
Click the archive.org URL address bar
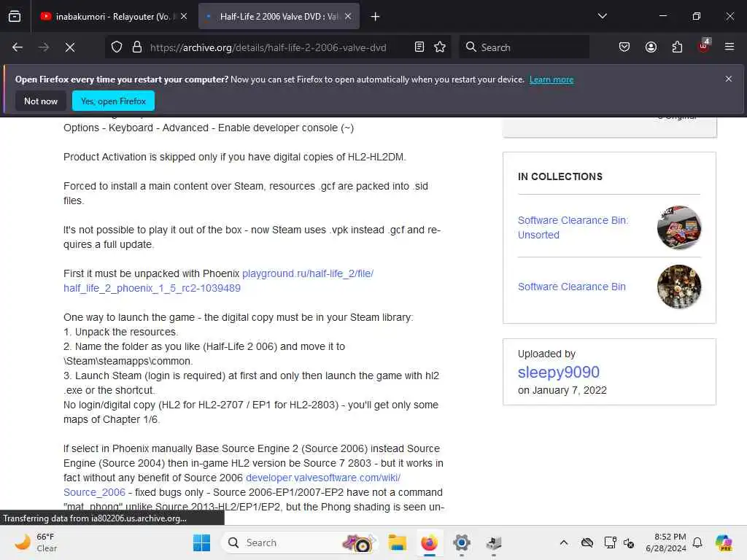[x=268, y=47]
